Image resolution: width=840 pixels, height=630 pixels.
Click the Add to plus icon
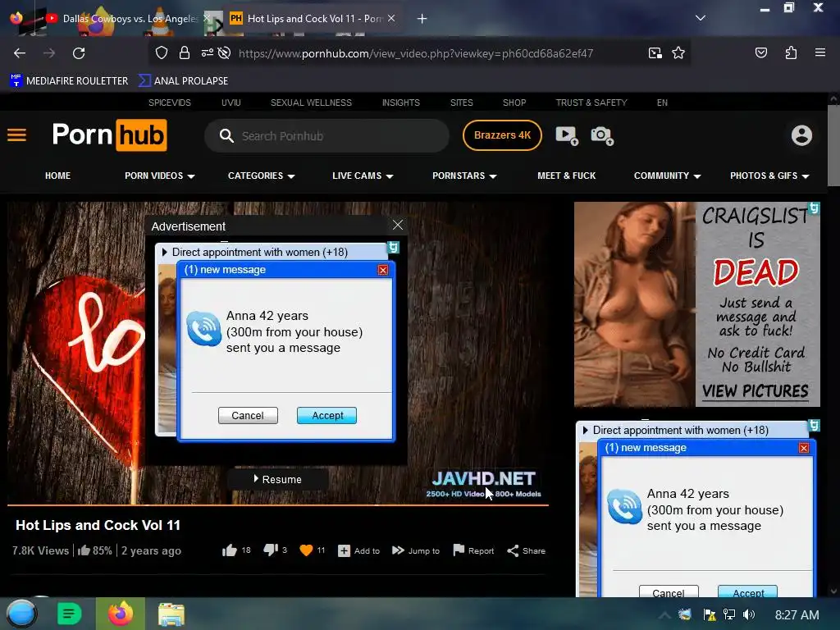(344, 550)
